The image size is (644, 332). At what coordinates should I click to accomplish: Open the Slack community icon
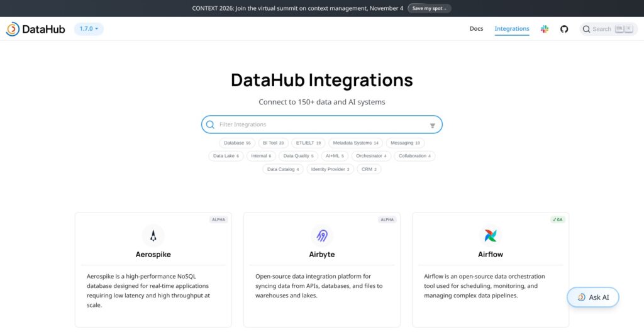[x=545, y=29]
